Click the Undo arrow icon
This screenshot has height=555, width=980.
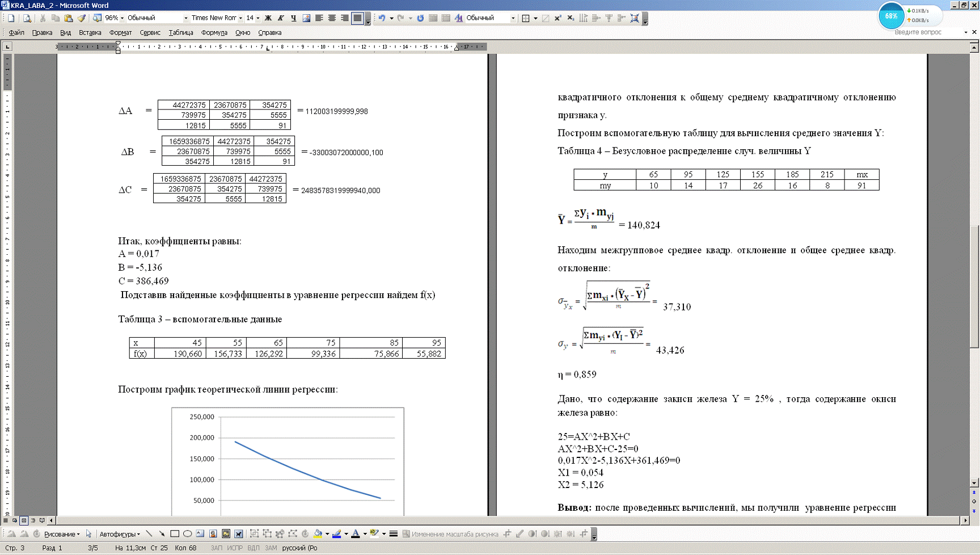point(382,18)
